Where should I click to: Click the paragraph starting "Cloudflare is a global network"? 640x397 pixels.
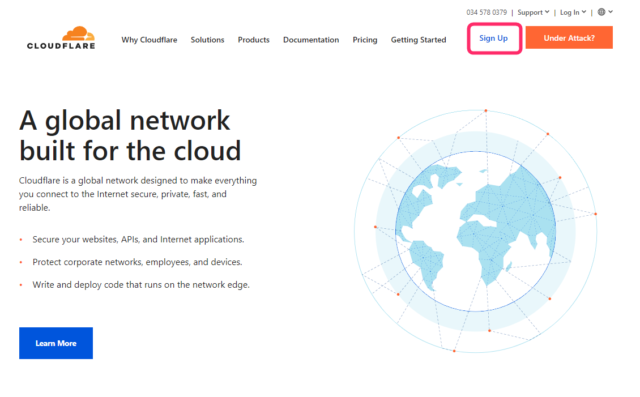[138, 194]
